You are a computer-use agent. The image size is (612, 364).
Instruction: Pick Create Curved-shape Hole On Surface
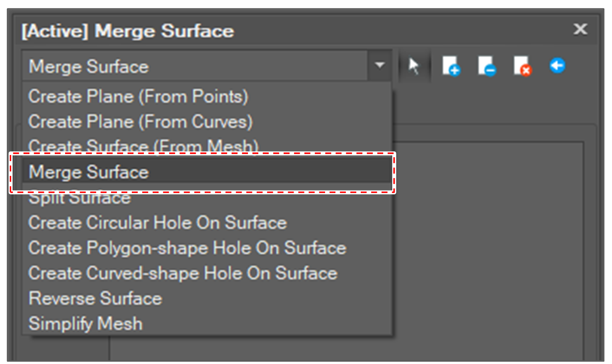(x=182, y=274)
